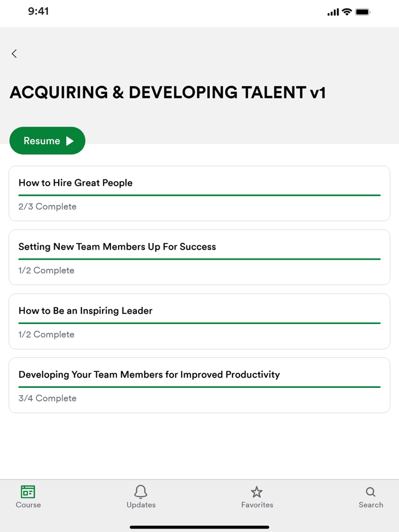Open the How to Be an Inspiring Leader module
Image resolution: width=399 pixels, height=532 pixels.
coord(199,321)
